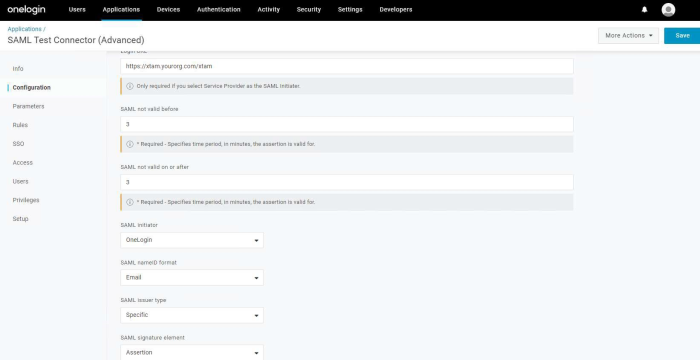The height and width of the screenshot is (360, 700).
Task: Open the Activity top menu
Action: [269, 9]
